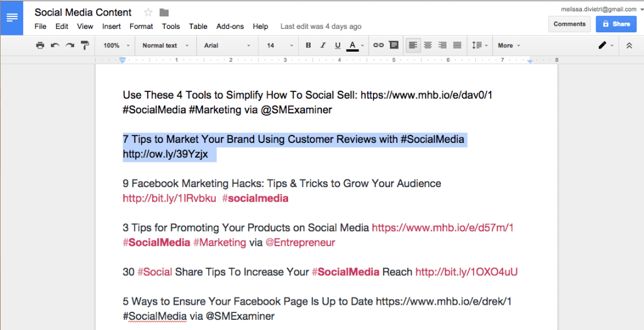Viewport: 644px width, 330px height.
Task: Click the blue Share button
Action: [616, 24]
